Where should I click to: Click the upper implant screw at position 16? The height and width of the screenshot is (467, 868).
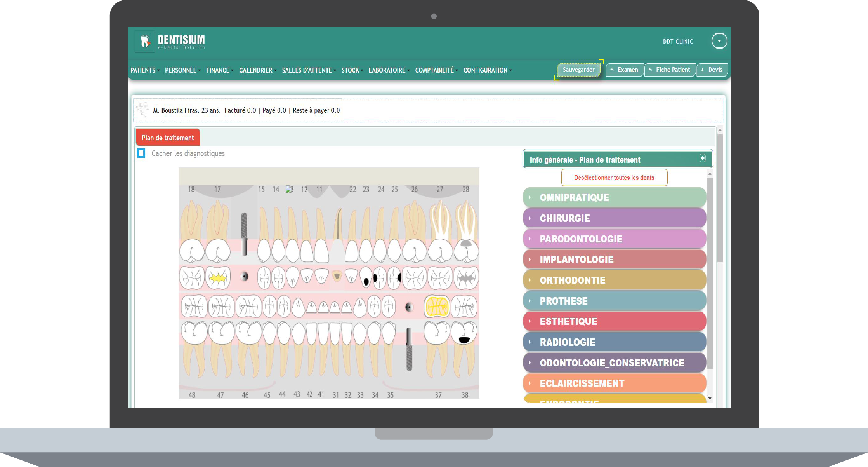tap(244, 233)
